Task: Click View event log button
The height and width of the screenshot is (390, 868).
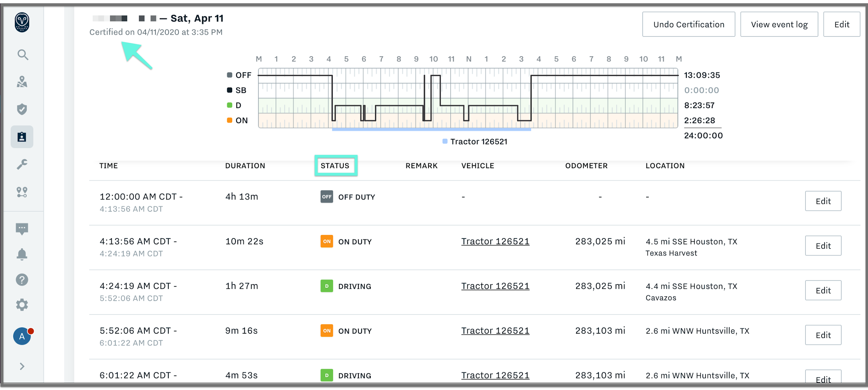Action: (x=779, y=24)
